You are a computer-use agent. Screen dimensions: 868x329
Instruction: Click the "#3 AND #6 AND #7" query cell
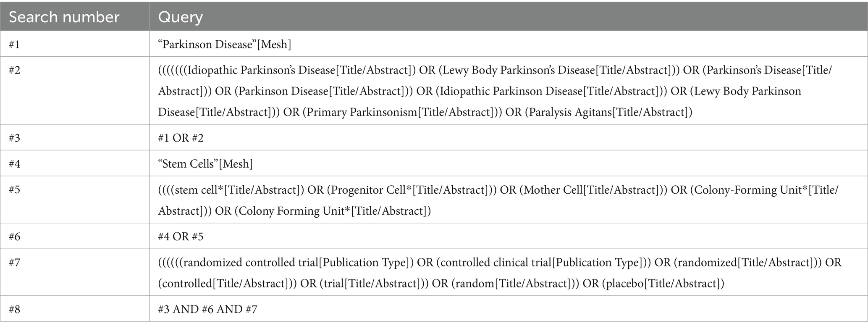tap(208, 310)
